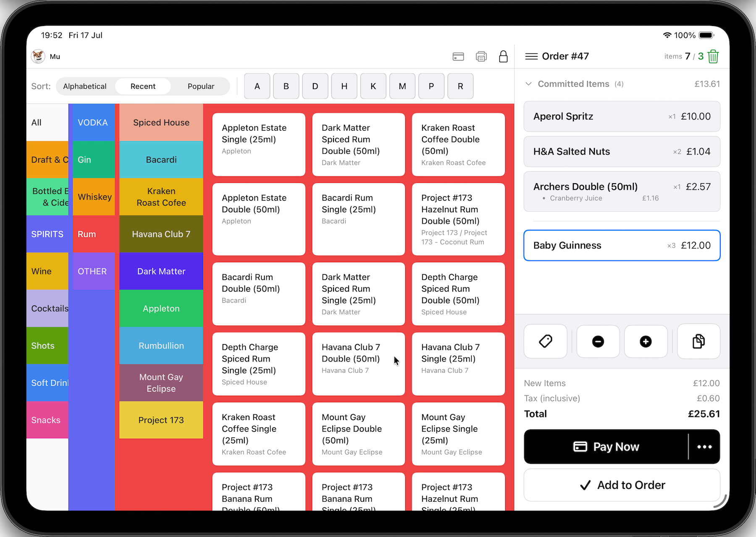This screenshot has width=756, height=537.
Task: Filter by letter P
Action: coord(431,86)
